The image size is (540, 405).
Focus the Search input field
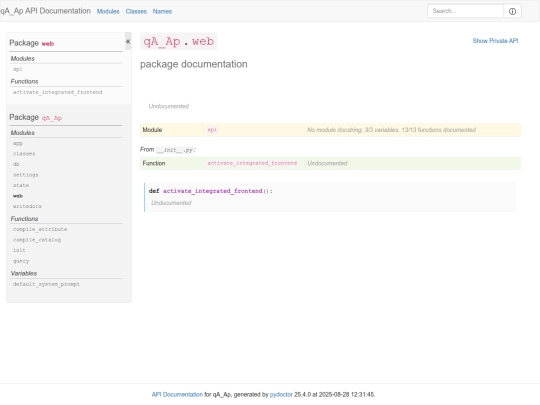(465, 11)
